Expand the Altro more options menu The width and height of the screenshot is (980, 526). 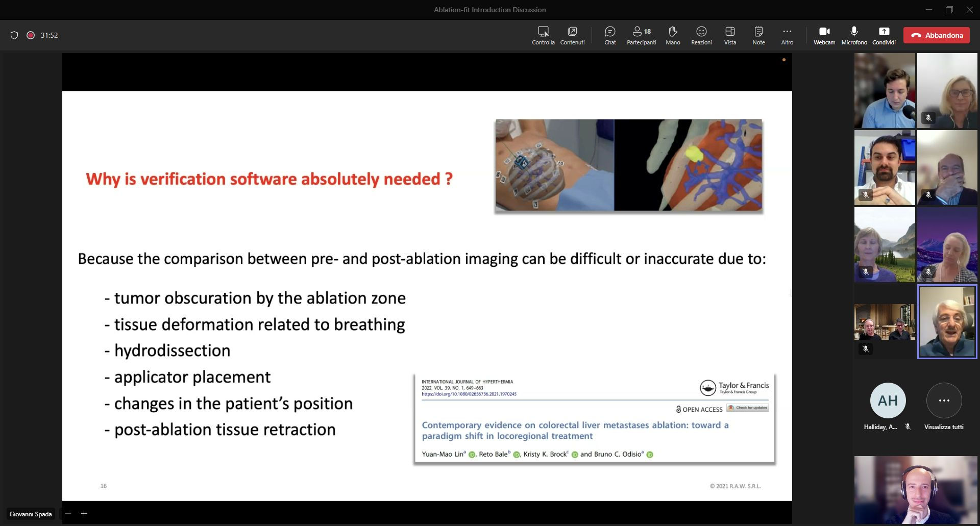click(787, 35)
